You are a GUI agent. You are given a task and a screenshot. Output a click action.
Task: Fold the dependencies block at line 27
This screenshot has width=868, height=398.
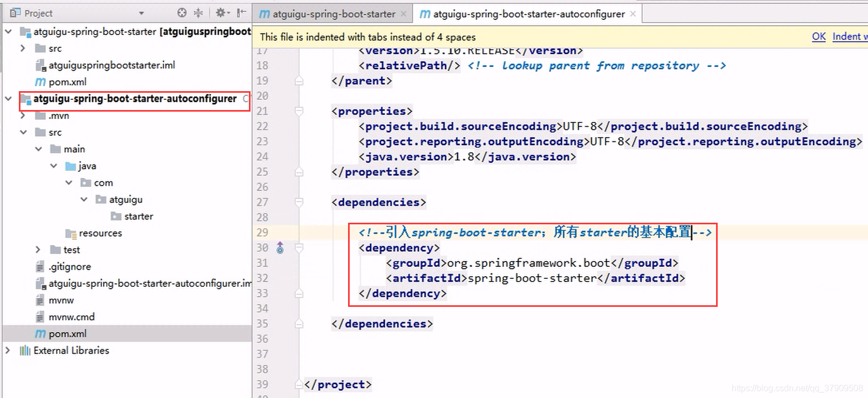[x=299, y=202]
